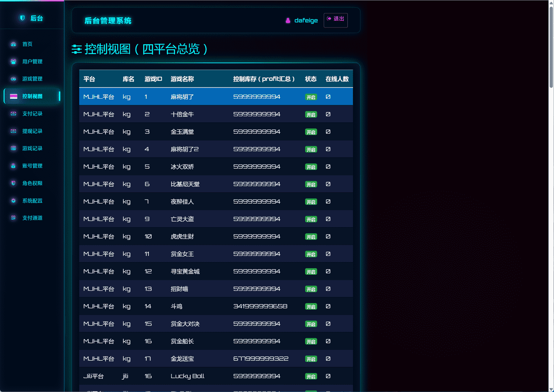This screenshot has width=554, height=392.
Task: Select game name 寻宝黄金城
Action: 185,271
